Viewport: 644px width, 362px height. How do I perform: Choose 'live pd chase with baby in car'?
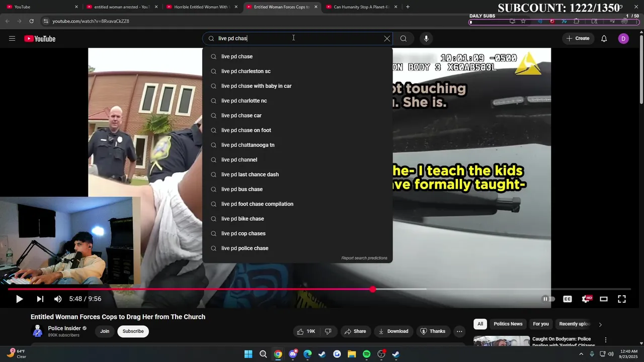297,86
